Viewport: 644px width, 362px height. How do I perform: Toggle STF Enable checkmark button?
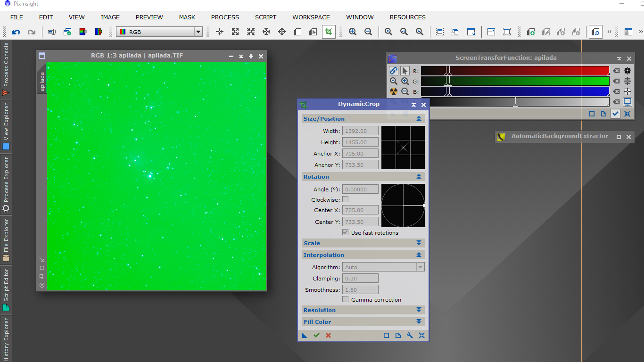(x=615, y=114)
